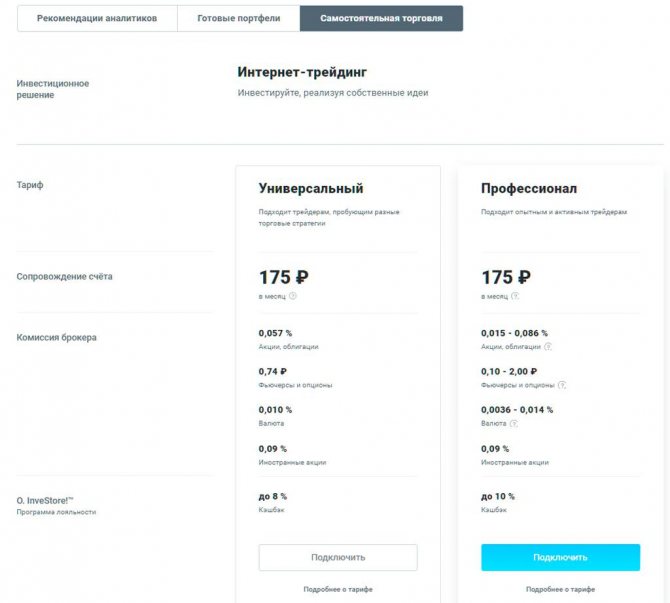The image size is (670, 603).
Task: Click the O. InveStore! loyalty program label
Action: click(x=44, y=499)
